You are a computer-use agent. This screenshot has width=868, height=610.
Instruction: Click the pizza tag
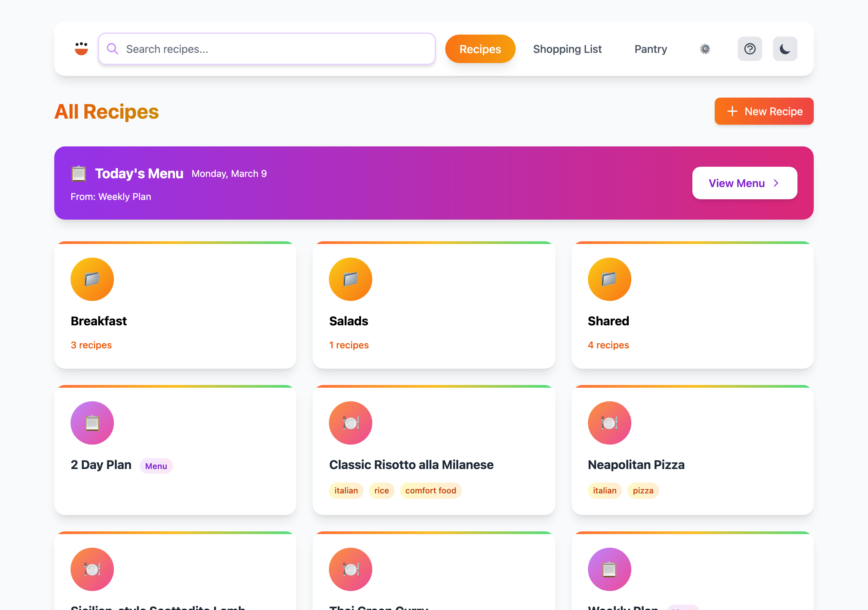click(x=643, y=491)
